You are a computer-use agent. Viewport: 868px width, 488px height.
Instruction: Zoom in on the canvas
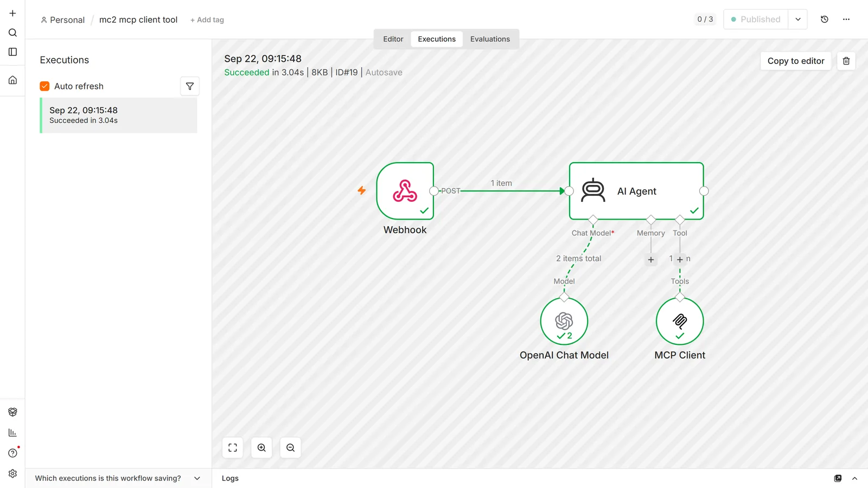(x=261, y=448)
